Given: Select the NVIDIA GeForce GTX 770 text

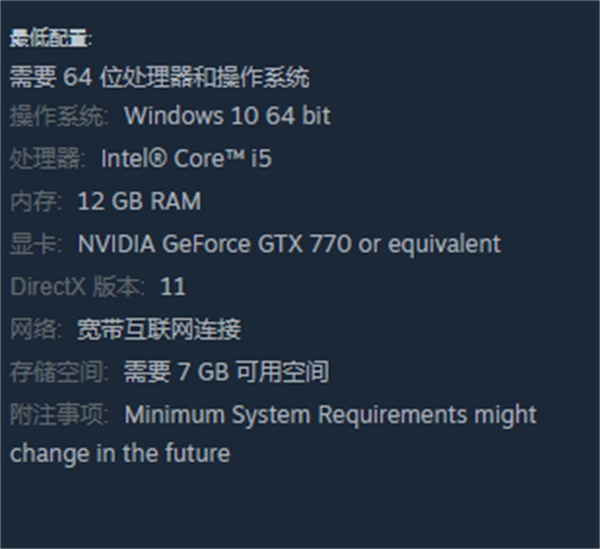Looking at the screenshot, I should [214, 244].
